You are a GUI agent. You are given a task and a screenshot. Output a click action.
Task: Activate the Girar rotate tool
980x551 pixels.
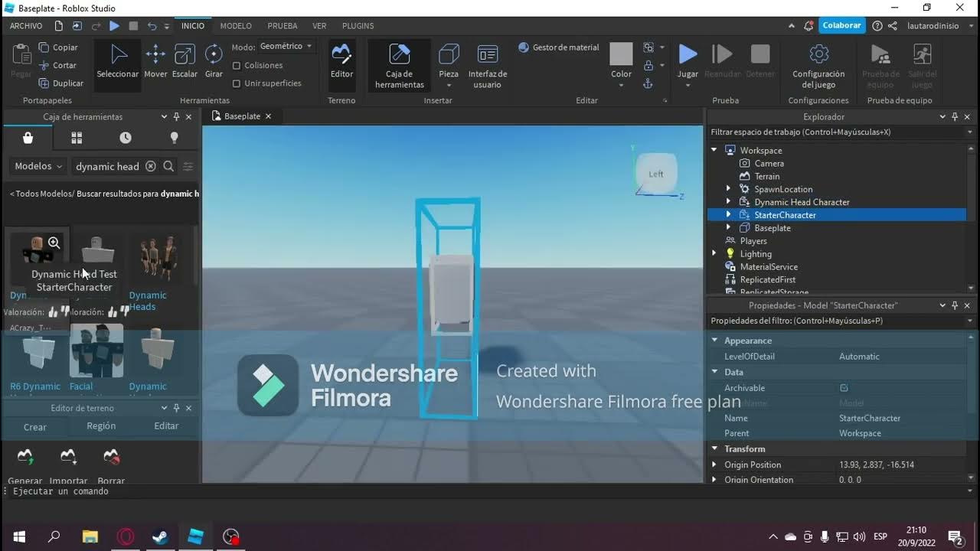tap(214, 61)
